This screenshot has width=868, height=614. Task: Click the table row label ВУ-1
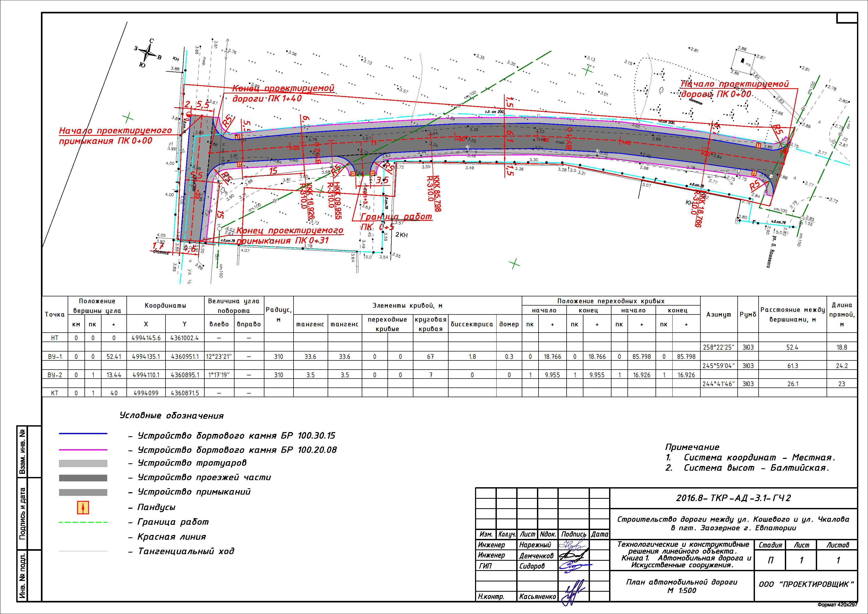[x=55, y=356]
